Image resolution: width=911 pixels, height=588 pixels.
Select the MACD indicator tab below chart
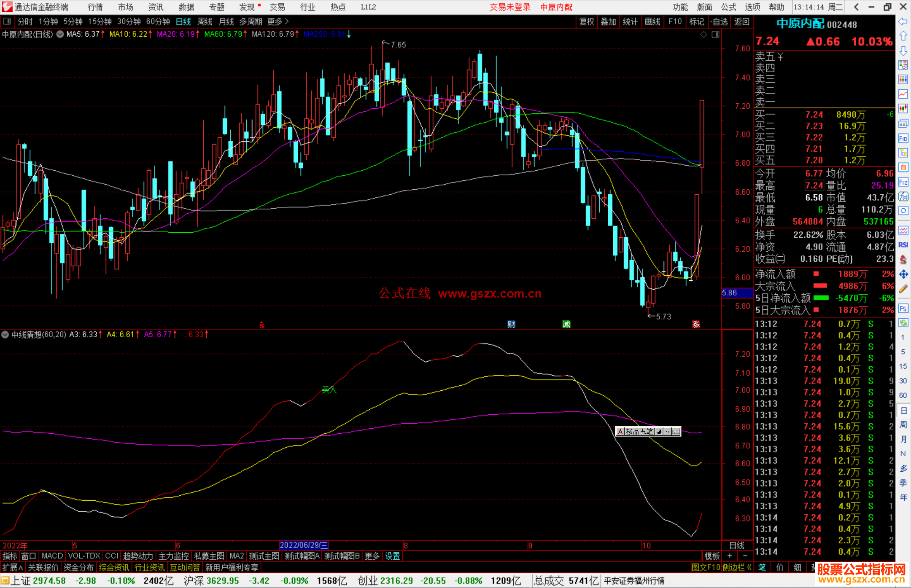(x=52, y=556)
